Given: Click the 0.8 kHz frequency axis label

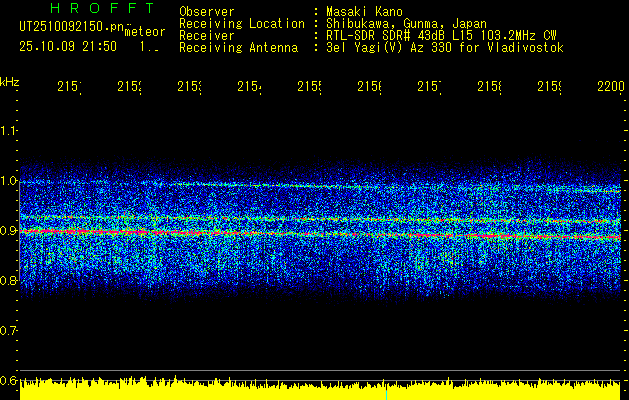Looking at the screenshot, I should coord(8,280).
